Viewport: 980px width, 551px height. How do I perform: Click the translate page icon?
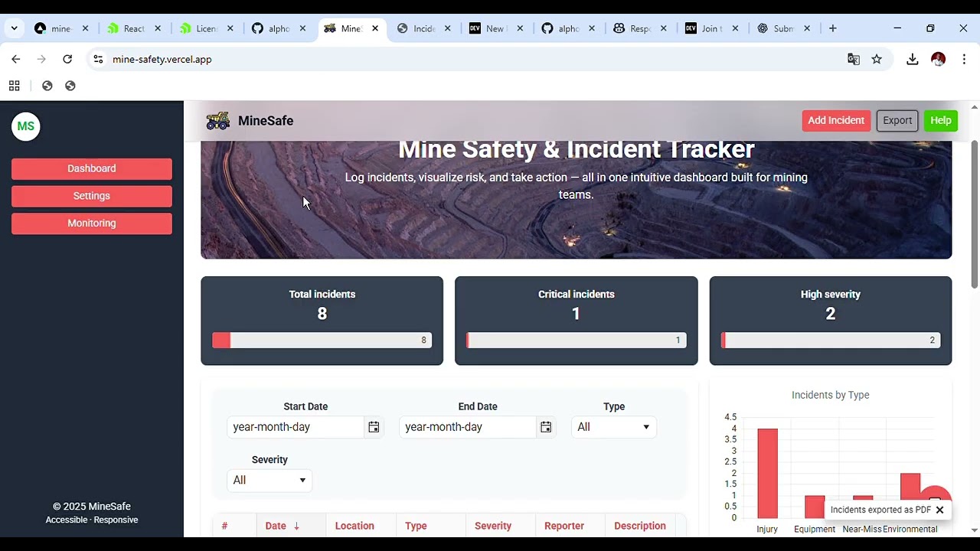(x=854, y=59)
